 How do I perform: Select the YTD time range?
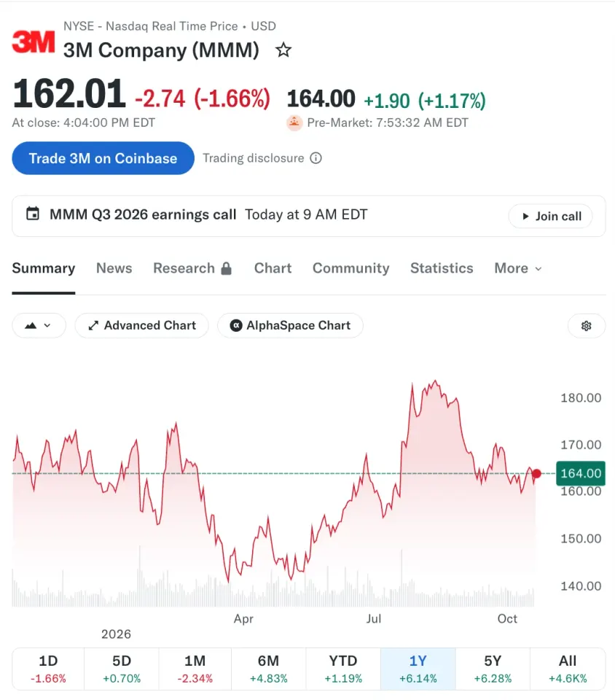click(x=343, y=669)
